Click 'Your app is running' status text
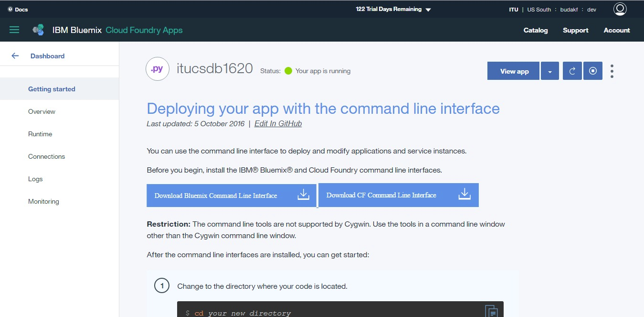Viewport: 644px width, 317px height. point(323,71)
